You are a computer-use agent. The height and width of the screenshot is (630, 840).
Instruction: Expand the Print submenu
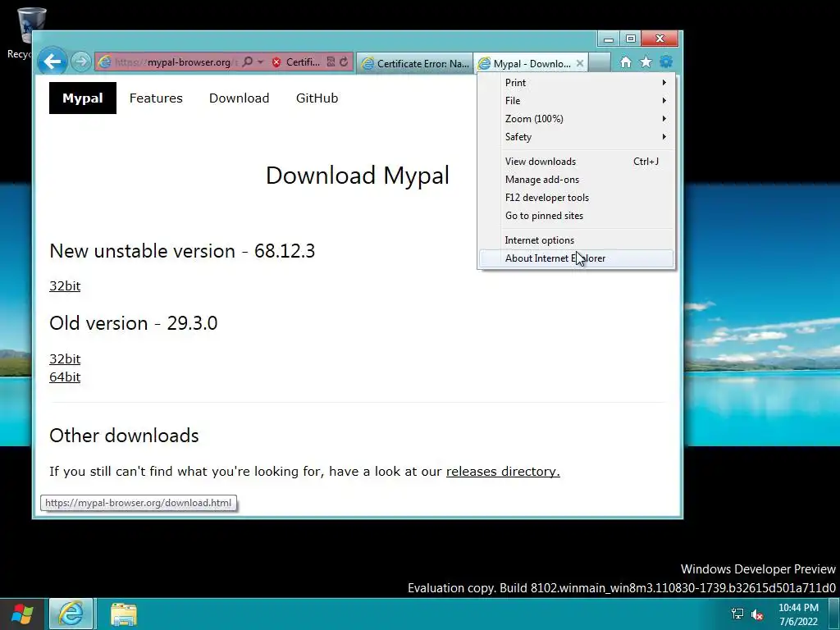pos(577,83)
